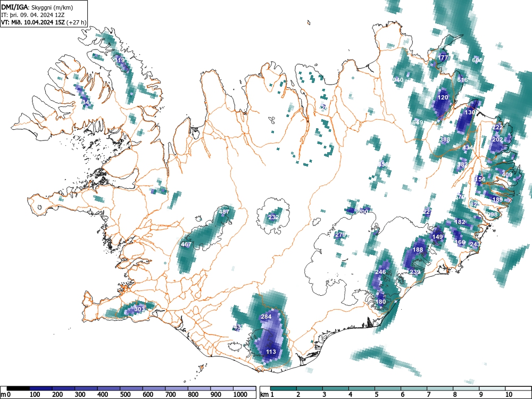This screenshot has height=399, width=532.
Task: Click the 188 visibility label
Action: 418,250
